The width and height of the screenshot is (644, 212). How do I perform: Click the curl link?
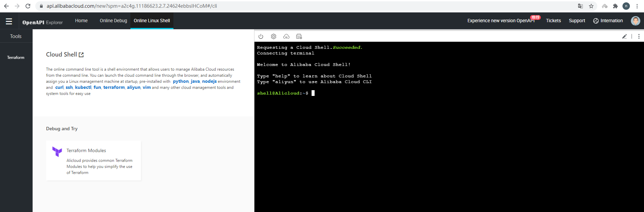point(59,87)
